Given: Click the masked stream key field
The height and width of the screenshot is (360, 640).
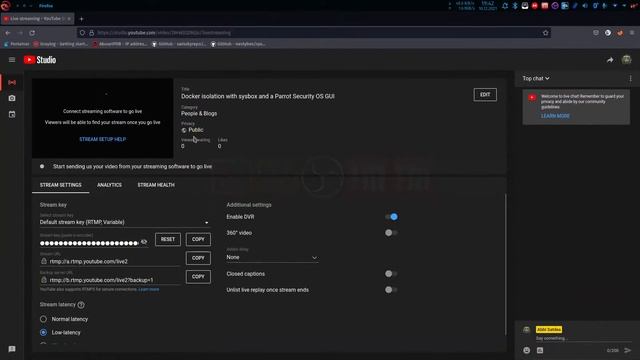Looking at the screenshot, I should pyautogui.click(x=89, y=243).
